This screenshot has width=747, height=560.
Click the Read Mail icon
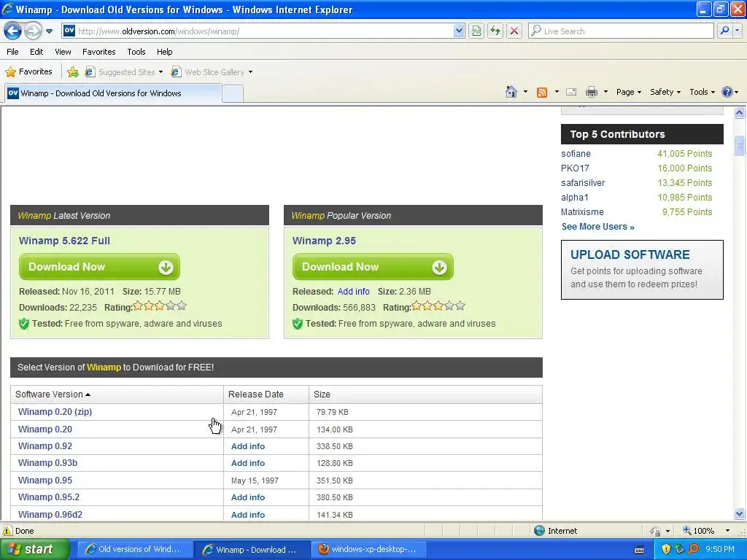(571, 92)
